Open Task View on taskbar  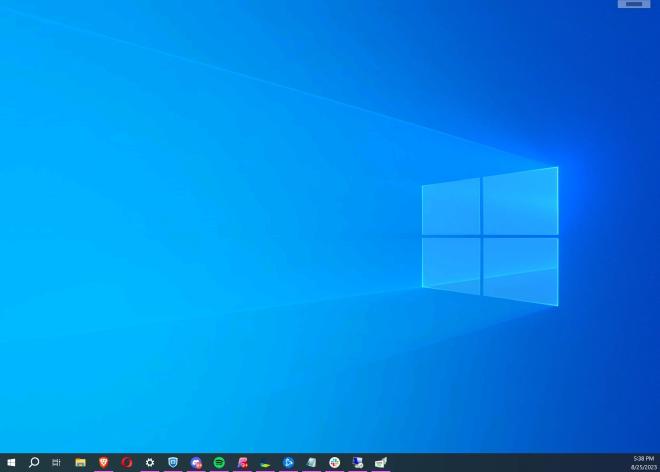click(x=56, y=463)
